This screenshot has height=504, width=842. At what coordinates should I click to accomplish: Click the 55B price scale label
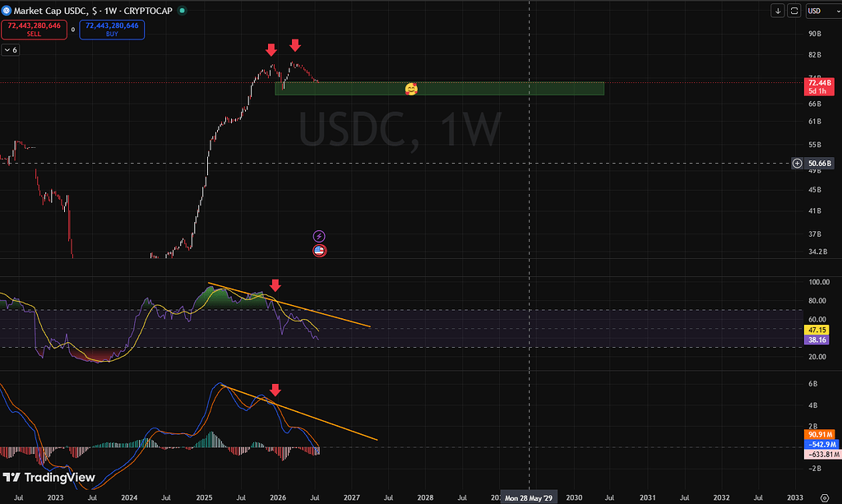(815, 145)
